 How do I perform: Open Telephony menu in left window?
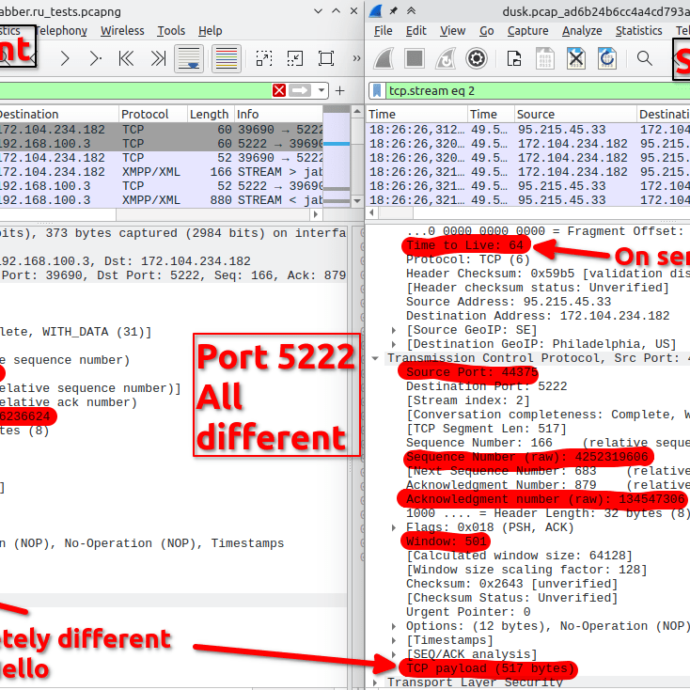click(61, 31)
